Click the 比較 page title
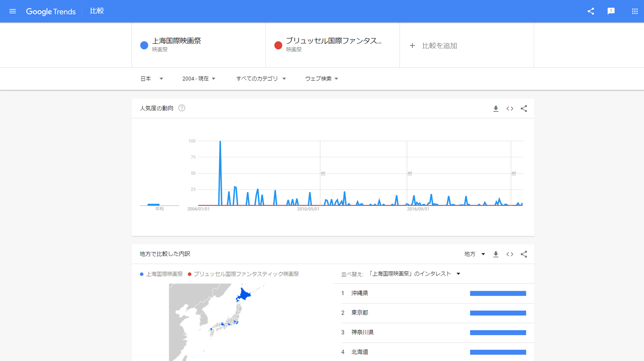The width and height of the screenshot is (644, 361). click(97, 11)
